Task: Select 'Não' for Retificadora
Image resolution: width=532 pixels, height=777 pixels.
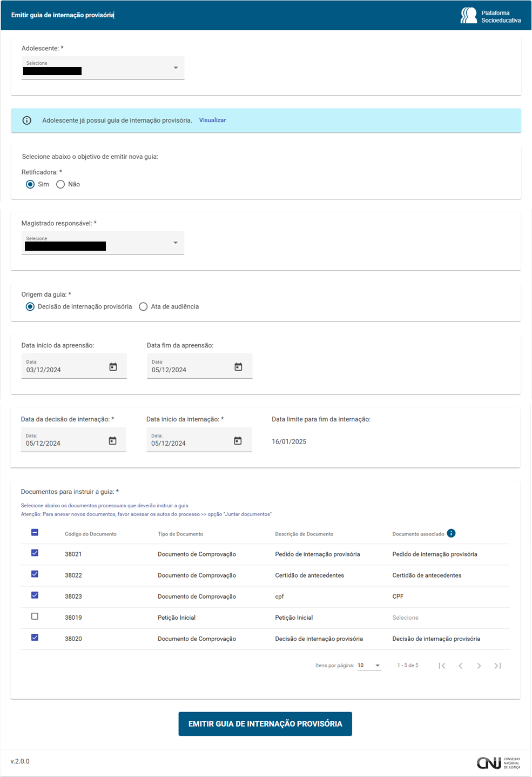Action: (60, 184)
